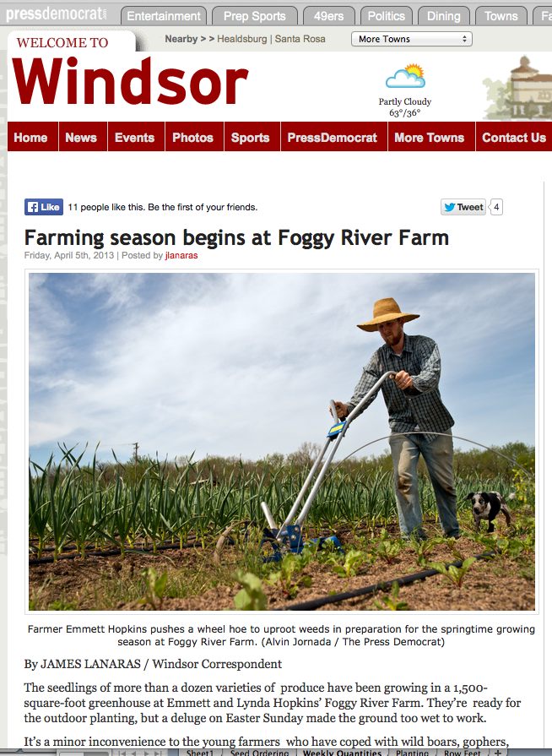Click the farmer wheel hoe photo
This screenshot has width=552, height=756.
(x=282, y=442)
